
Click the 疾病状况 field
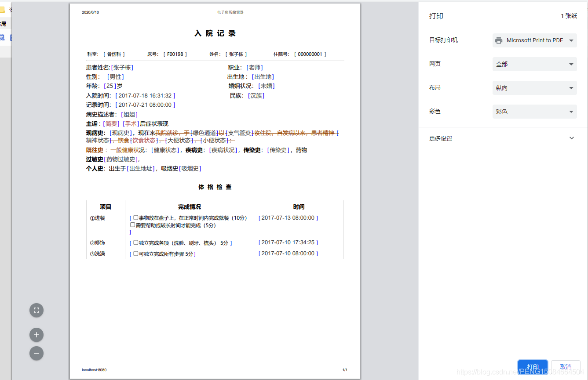coord(223,150)
